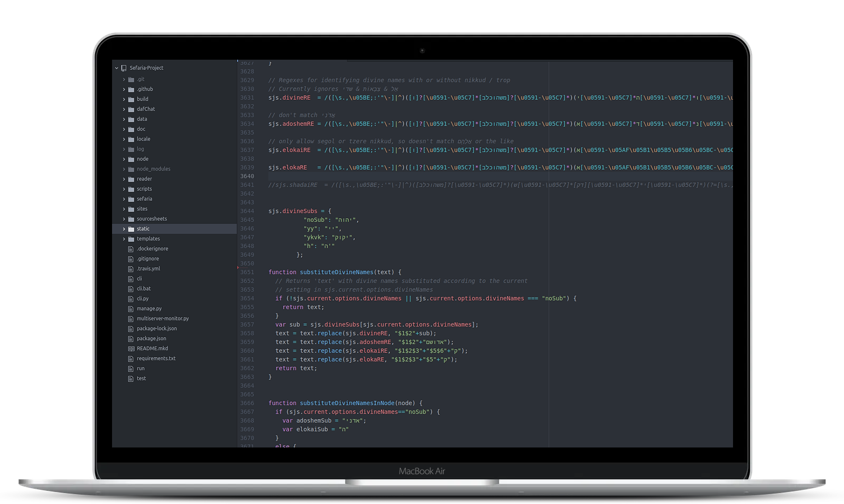The height and width of the screenshot is (504, 844).
Task: Click the .git folder icon
Action: 131,80
